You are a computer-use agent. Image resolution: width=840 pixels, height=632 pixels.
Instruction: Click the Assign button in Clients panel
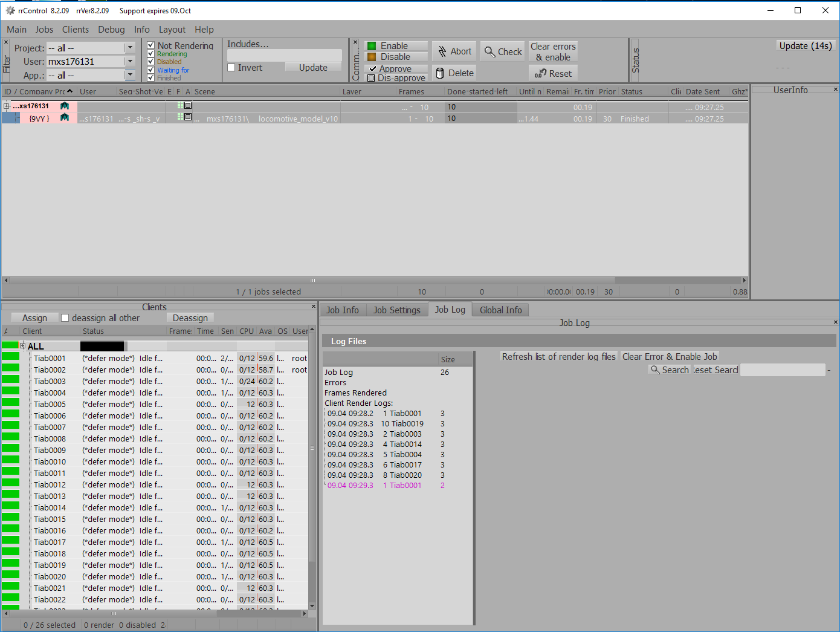34,318
